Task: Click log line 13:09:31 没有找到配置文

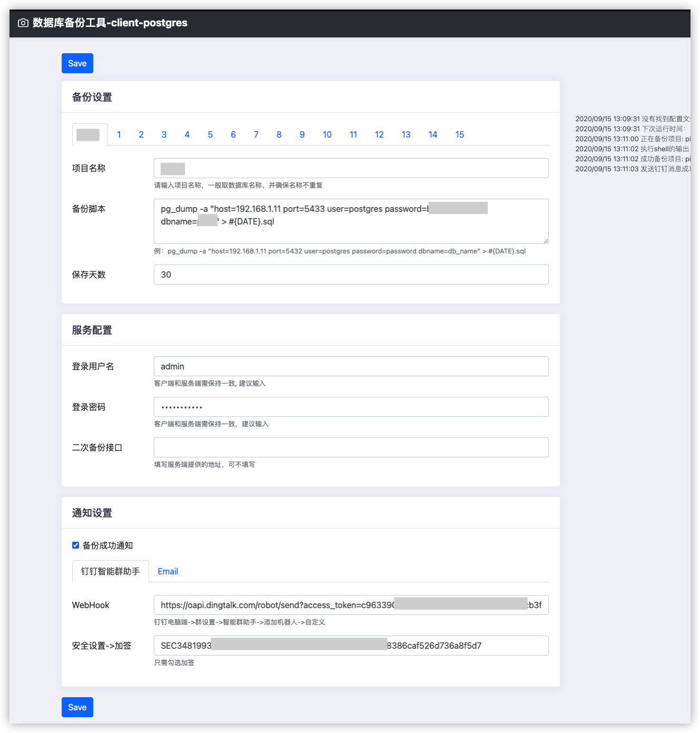Action: coord(633,119)
